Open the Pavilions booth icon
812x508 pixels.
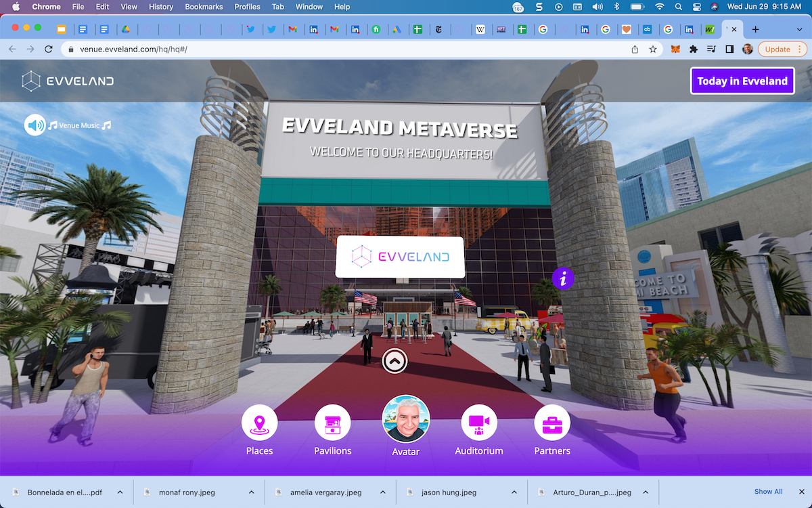(332, 423)
